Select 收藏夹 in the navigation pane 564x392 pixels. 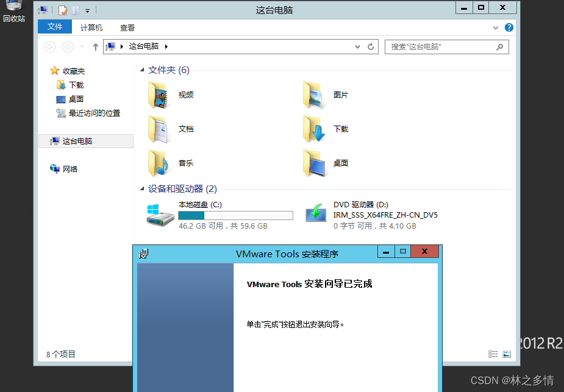point(68,71)
